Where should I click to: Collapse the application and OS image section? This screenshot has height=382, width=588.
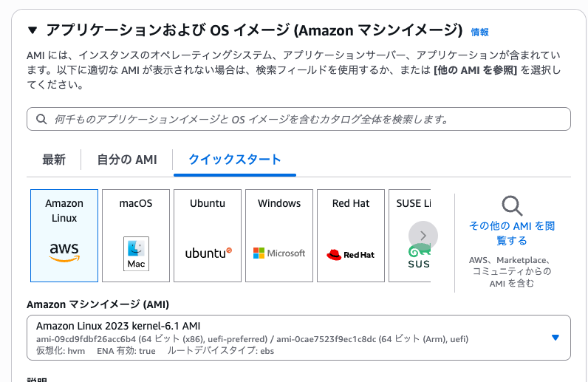(32, 30)
